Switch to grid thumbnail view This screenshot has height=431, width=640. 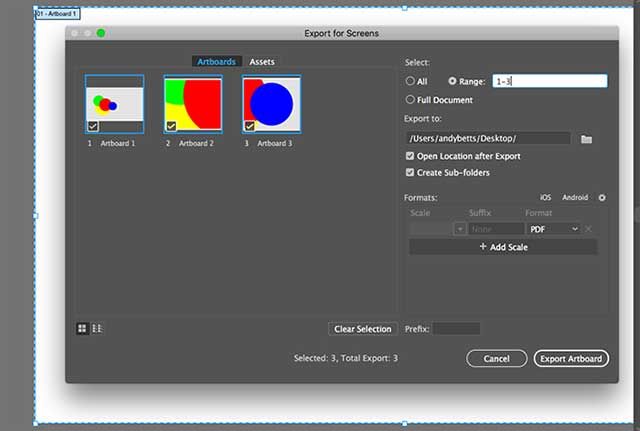point(83,328)
